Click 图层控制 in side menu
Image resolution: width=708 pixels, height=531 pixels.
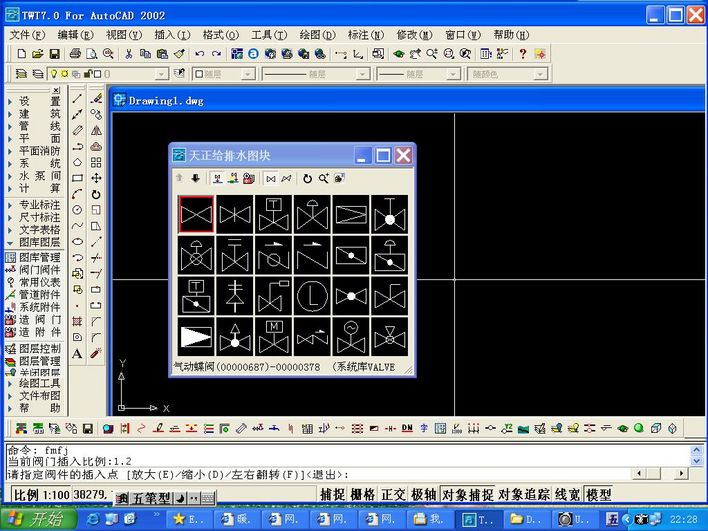[33, 349]
